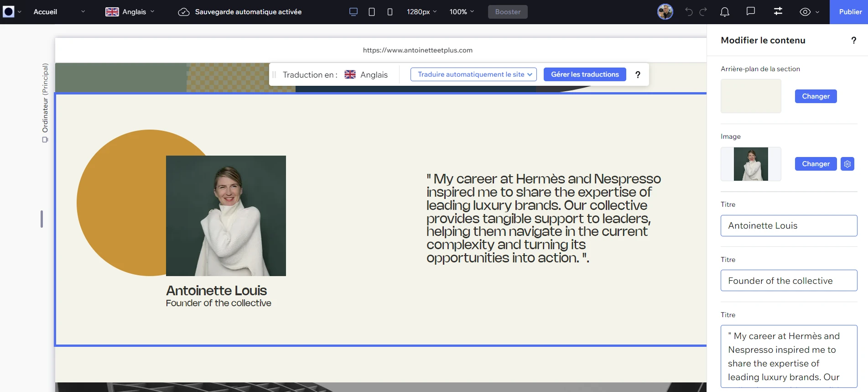868x392 pixels.
Task: Select the Antoinette Louis heading on canvas
Action: coord(216,290)
